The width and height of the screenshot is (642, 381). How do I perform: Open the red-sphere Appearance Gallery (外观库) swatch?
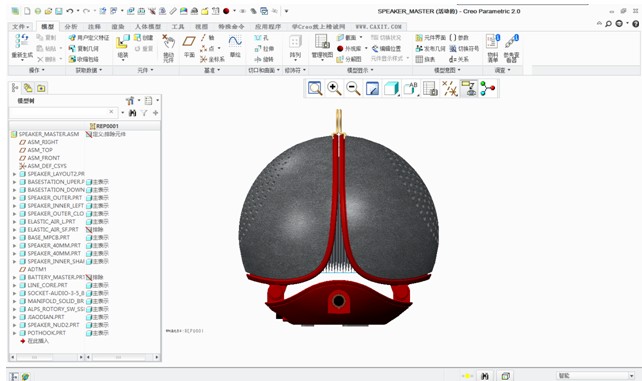pyautogui.click(x=340, y=49)
